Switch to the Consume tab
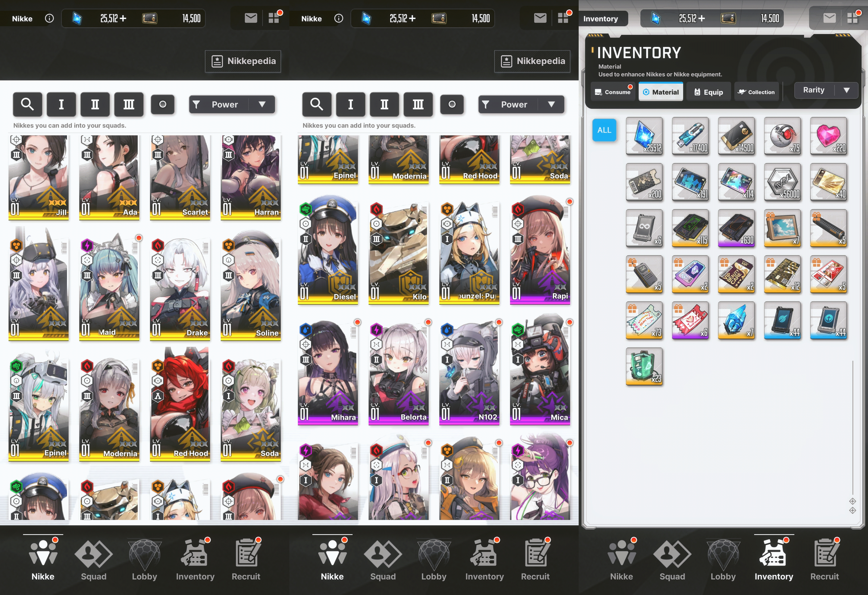This screenshot has width=868, height=595. point(612,92)
